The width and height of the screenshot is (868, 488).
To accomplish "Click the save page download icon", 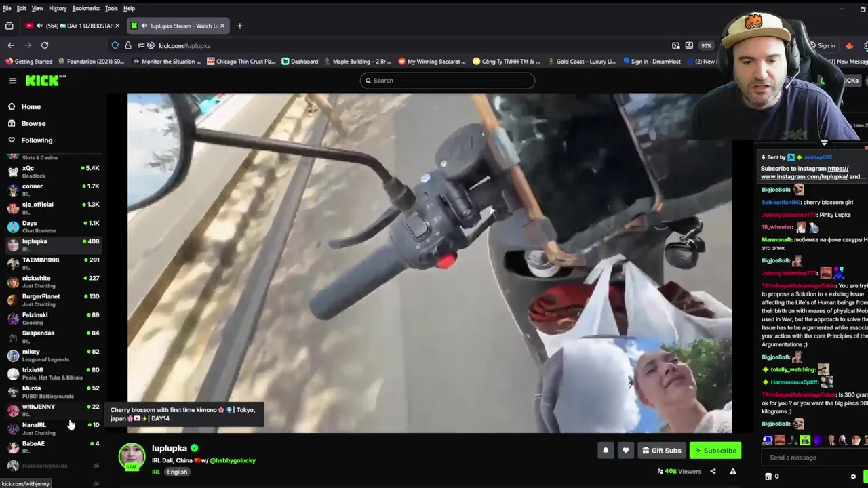I will pyautogui.click(x=689, y=45).
